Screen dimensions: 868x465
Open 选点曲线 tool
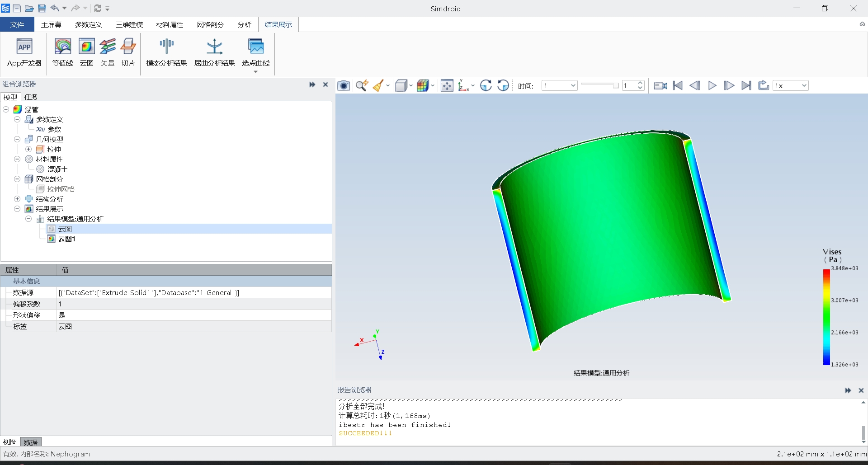(x=255, y=55)
